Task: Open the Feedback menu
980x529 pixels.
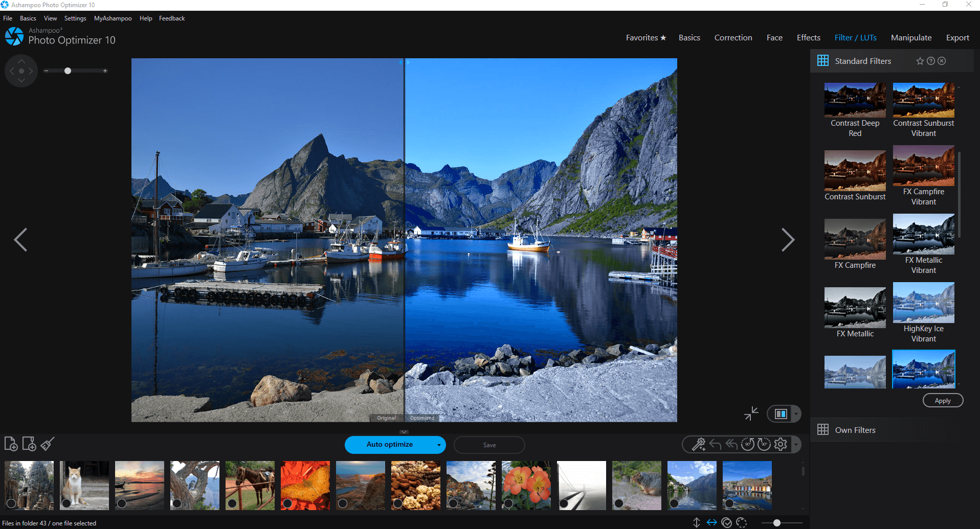Action: point(171,18)
